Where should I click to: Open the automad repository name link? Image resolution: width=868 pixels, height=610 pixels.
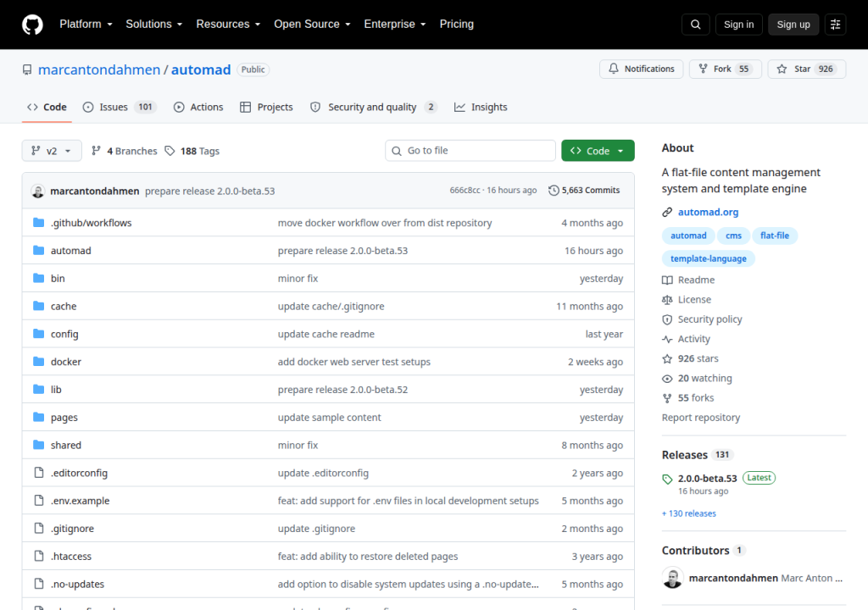pyautogui.click(x=201, y=69)
